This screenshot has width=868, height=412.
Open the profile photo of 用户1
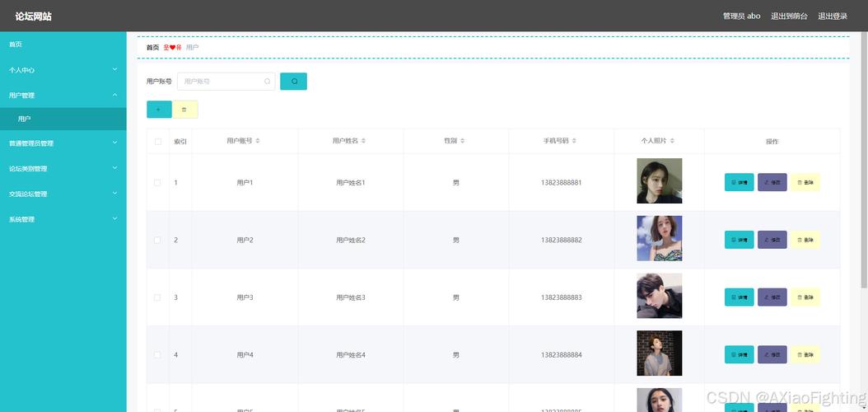660,181
